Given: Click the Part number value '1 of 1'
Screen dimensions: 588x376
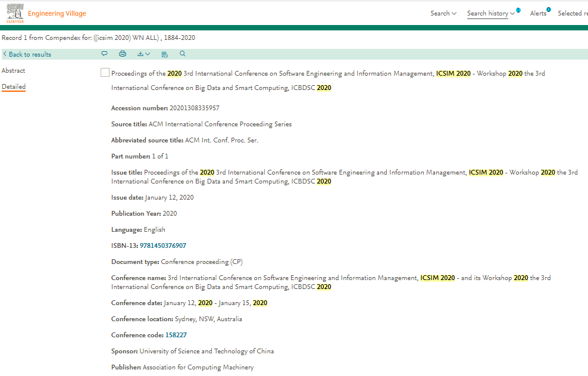Looking at the screenshot, I should pyautogui.click(x=160, y=156).
